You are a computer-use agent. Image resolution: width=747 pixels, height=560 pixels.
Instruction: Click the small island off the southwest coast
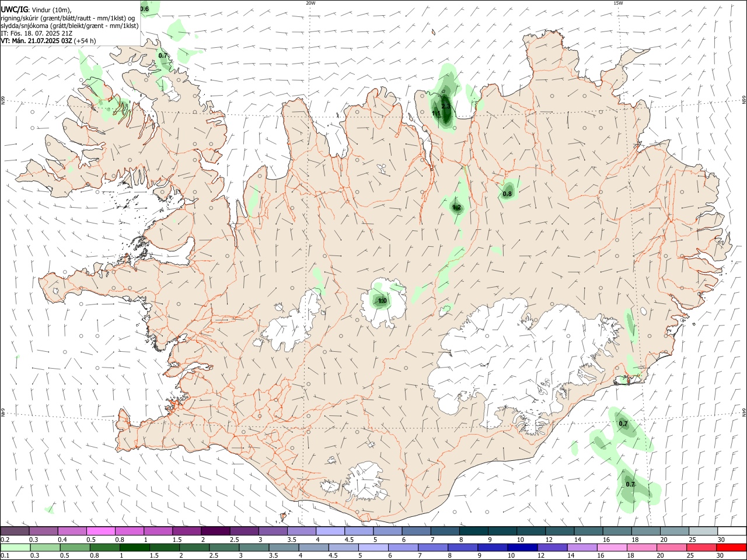[x=283, y=516]
